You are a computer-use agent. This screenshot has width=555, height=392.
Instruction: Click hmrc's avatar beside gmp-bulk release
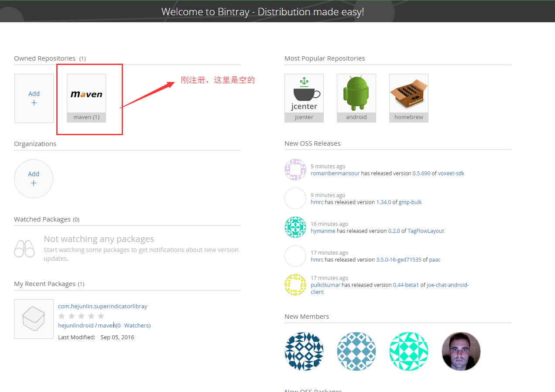295,198
